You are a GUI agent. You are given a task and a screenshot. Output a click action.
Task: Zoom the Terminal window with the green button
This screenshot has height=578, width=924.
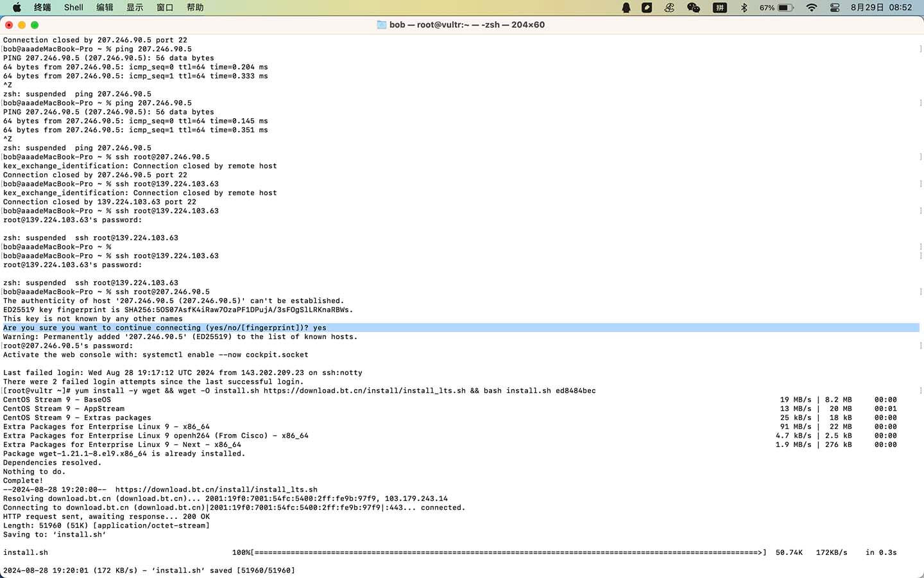coord(35,25)
